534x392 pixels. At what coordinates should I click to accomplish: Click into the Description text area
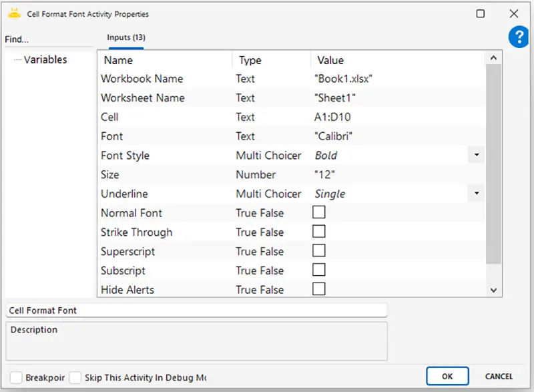196,341
